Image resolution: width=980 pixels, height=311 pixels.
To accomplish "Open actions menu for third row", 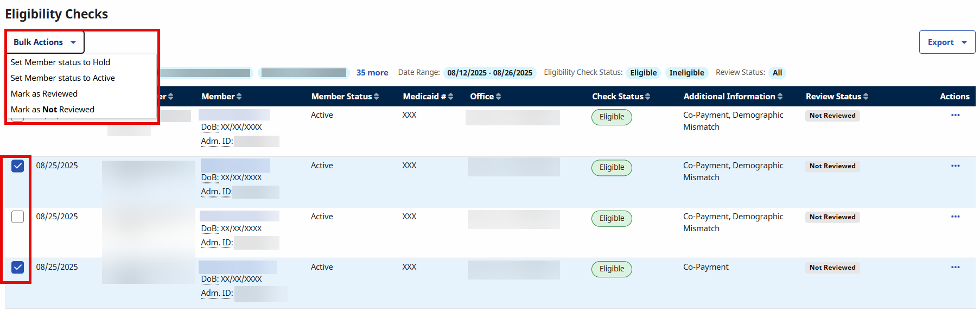I will 955,217.
